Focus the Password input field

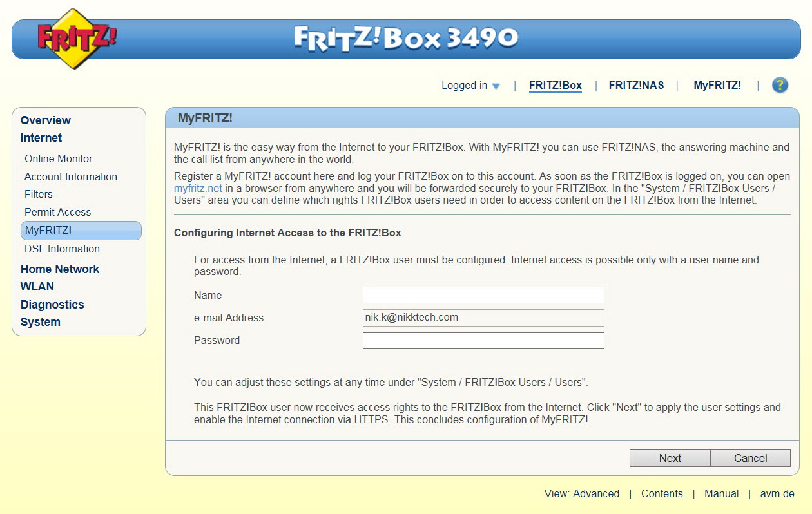(x=483, y=341)
